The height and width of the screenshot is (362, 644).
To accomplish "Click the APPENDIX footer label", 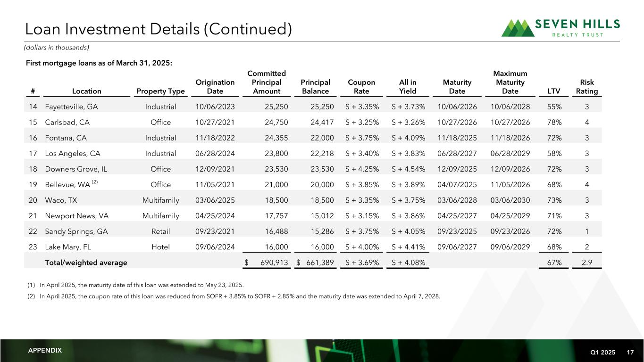I will pyautogui.click(x=45, y=350).
